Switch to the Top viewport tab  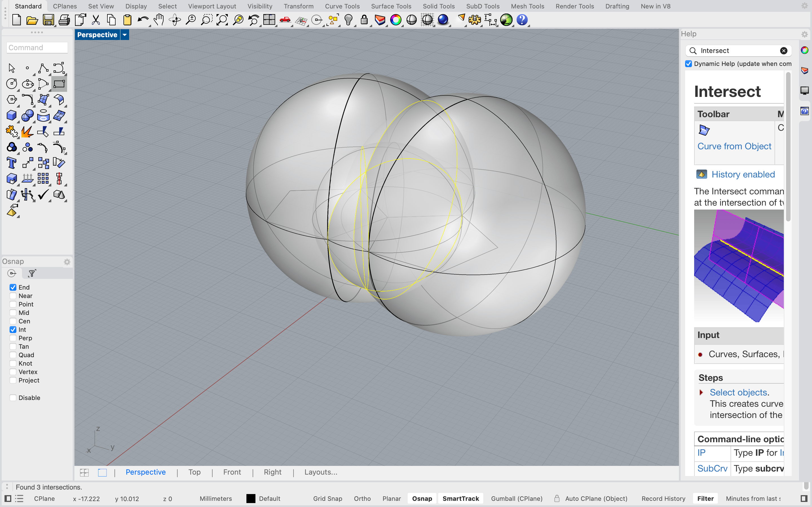(x=194, y=472)
